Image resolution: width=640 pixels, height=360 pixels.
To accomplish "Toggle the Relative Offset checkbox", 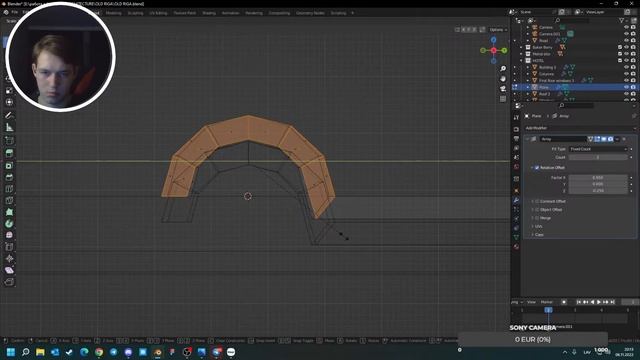I will tap(537, 168).
